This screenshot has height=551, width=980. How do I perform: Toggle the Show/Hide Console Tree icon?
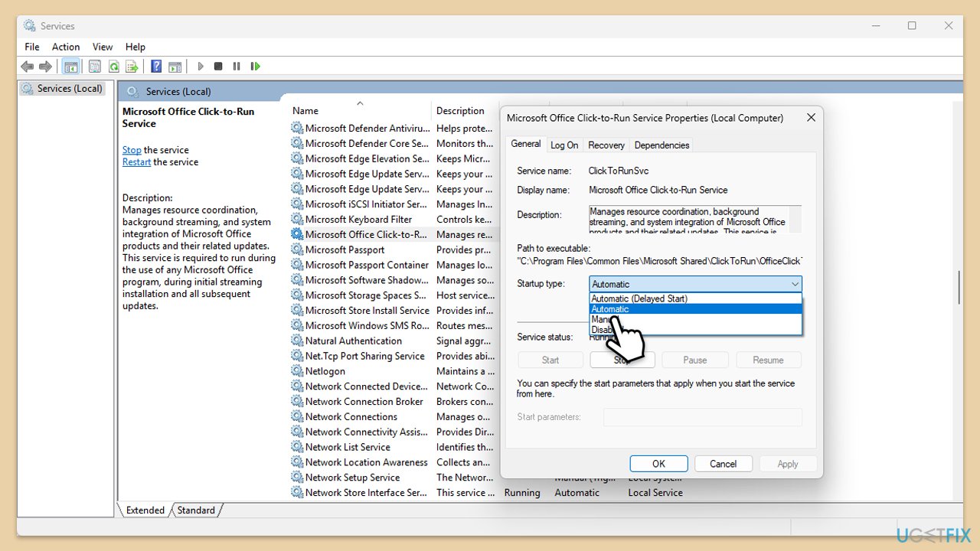(x=70, y=67)
